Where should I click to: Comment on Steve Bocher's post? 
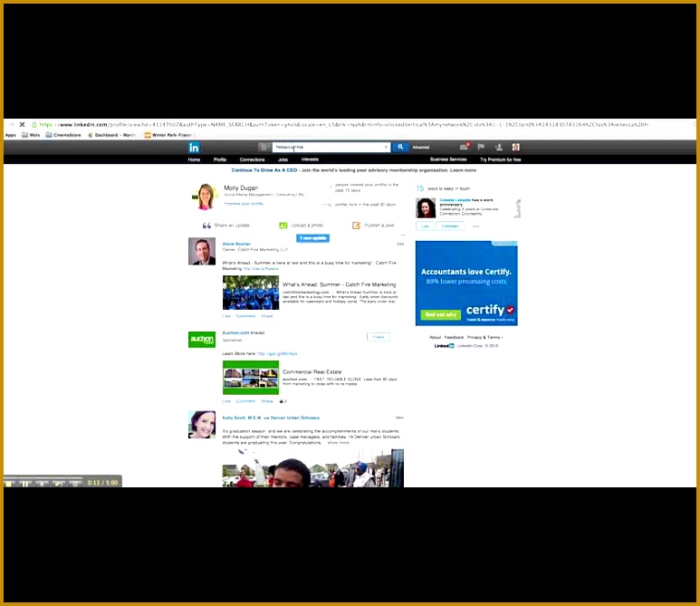pos(245,316)
